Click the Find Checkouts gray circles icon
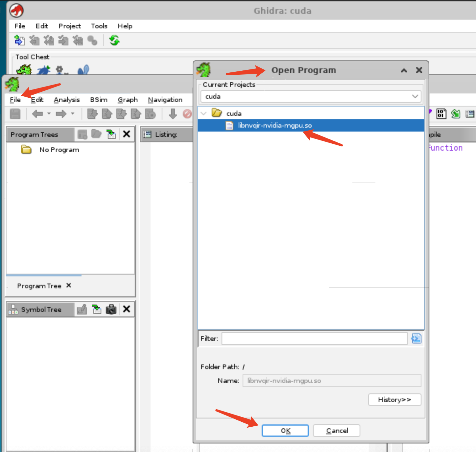Image resolution: width=476 pixels, height=452 pixels. (x=92, y=40)
